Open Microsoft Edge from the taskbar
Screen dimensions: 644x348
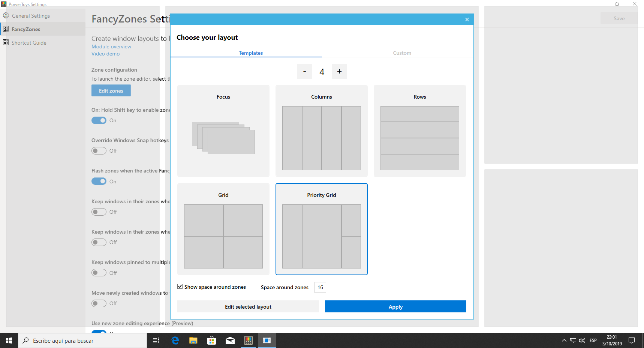pyautogui.click(x=175, y=340)
